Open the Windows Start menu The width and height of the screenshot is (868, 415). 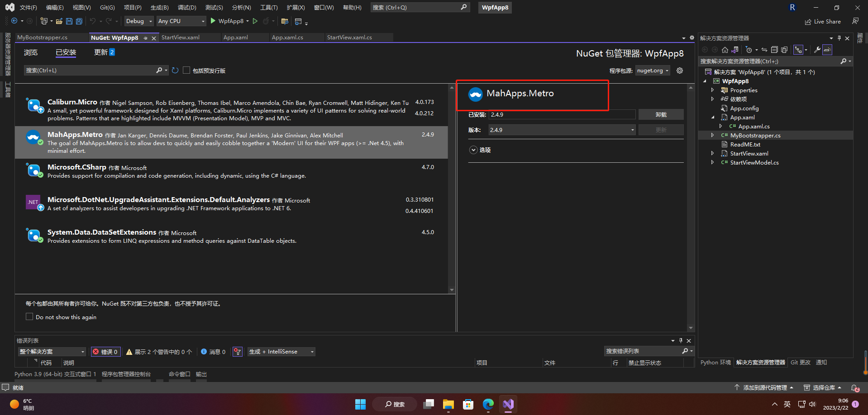(360, 404)
